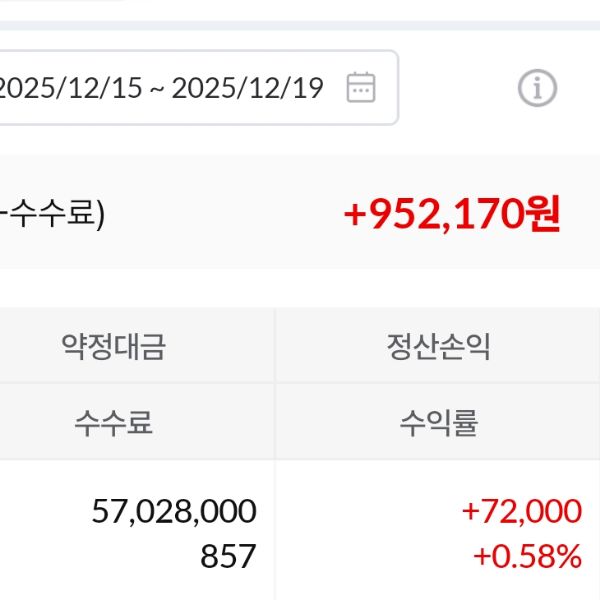This screenshot has width=600, height=600.
Task: Tap the light blue divider strip at top
Action: click(x=300, y=24)
